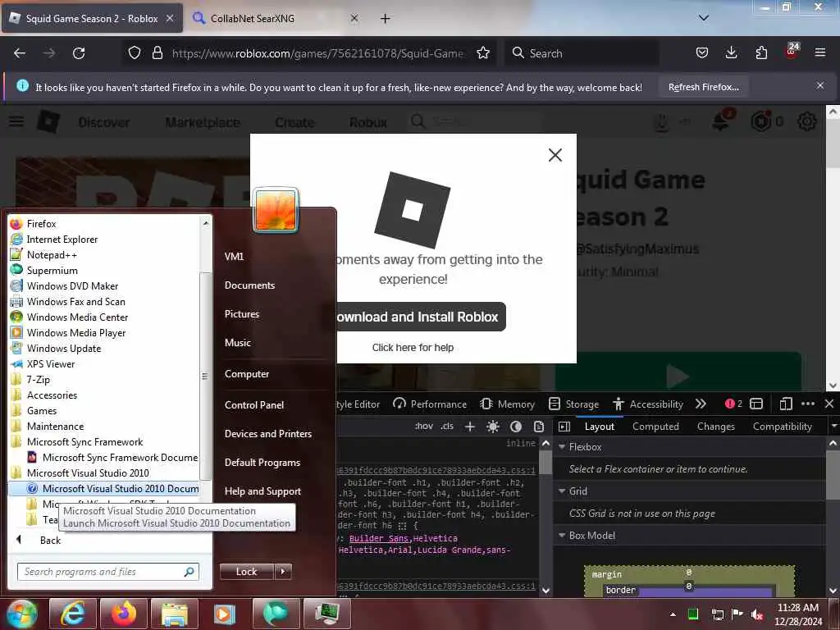Open a new browser tab with plus

tap(386, 19)
